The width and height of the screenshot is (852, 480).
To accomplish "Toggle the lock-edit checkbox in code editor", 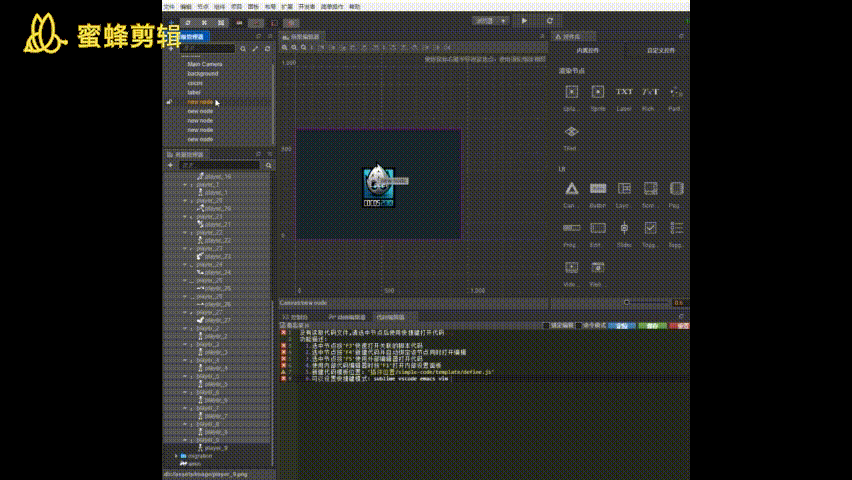I will tap(547, 326).
